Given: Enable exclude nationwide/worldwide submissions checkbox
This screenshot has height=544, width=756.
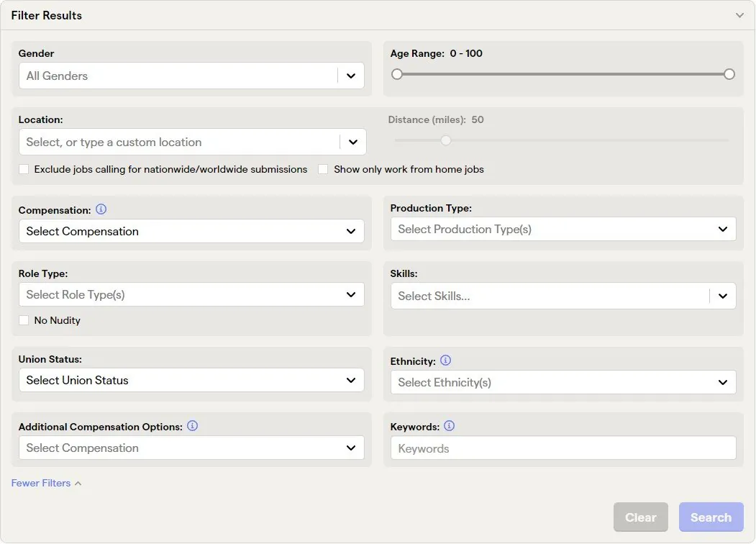Looking at the screenshot, I should click(24, 169).
